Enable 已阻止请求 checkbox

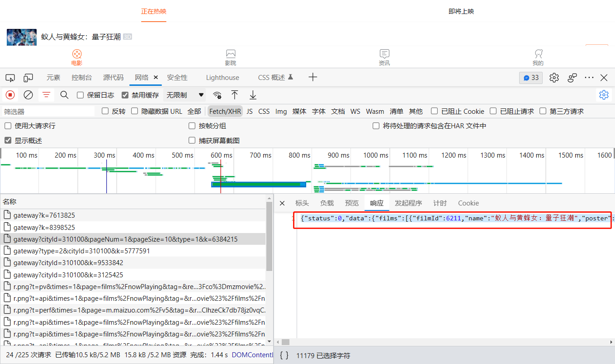[x=493, y=111]
